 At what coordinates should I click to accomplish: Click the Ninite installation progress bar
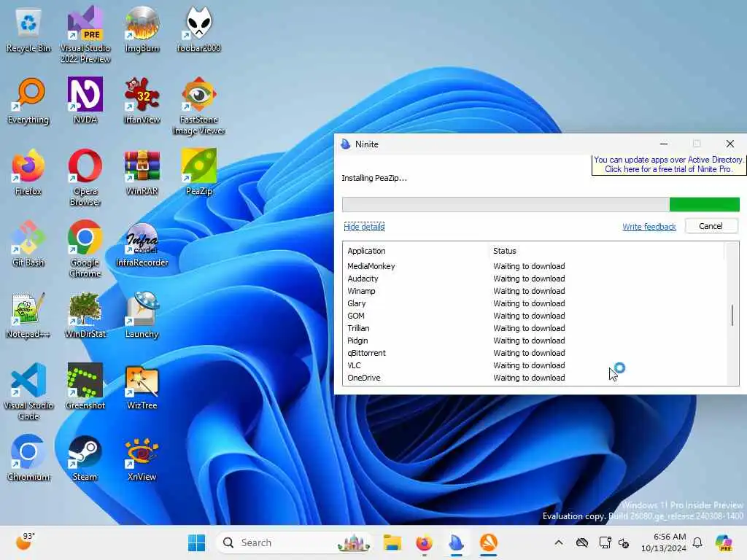click(x=541, y=204)
